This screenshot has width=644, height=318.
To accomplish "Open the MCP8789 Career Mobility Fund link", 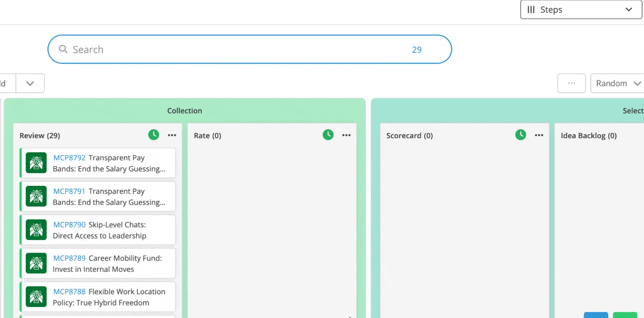I will 108,264.
